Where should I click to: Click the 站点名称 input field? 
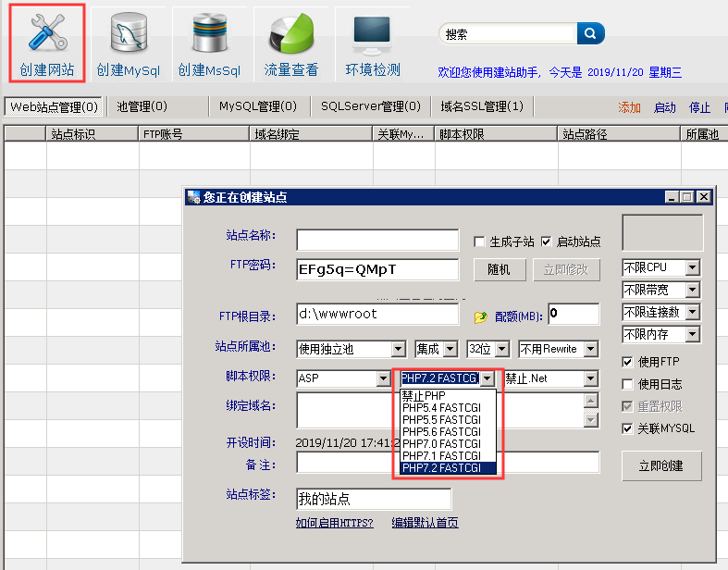tap(377, 241)
